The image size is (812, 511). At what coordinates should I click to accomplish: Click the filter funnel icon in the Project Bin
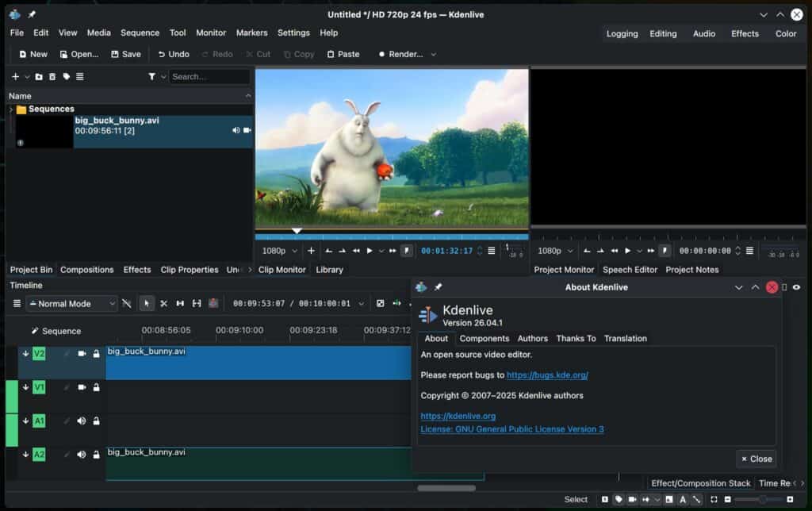[151, 77]
